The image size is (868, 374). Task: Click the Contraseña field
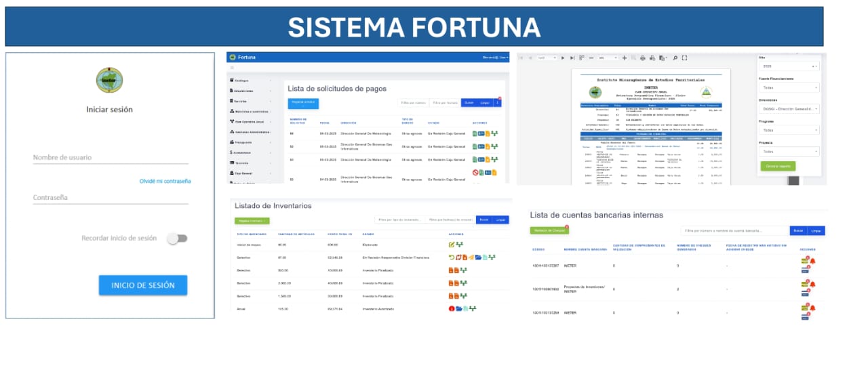pos(111,197)
